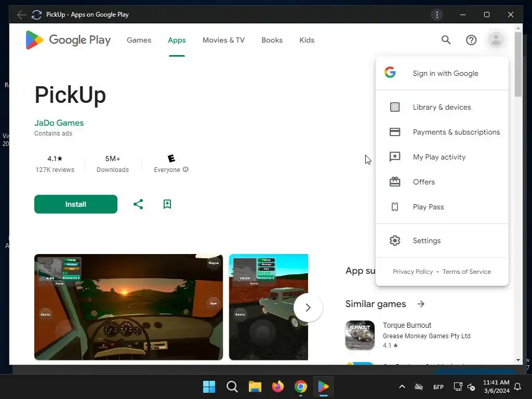Share the PickUp app
Viewport: 532px width, 399px height.
click(138, 204)
